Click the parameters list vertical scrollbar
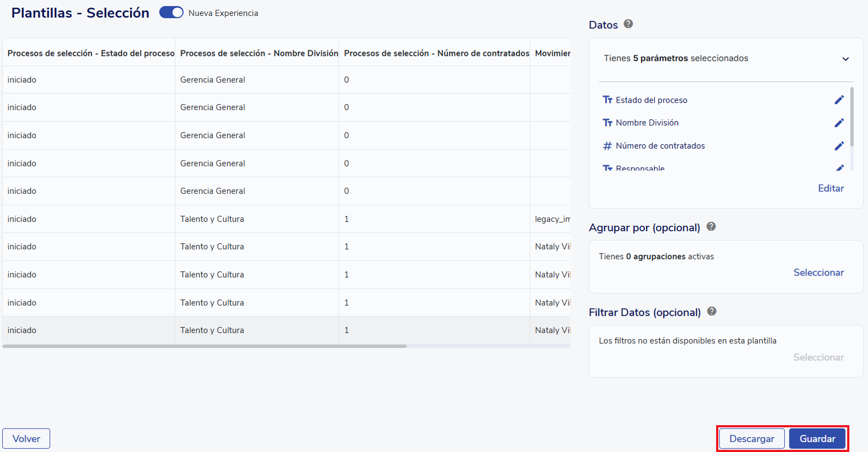Screen dimensions: 868x452 [x=852, y=116]
